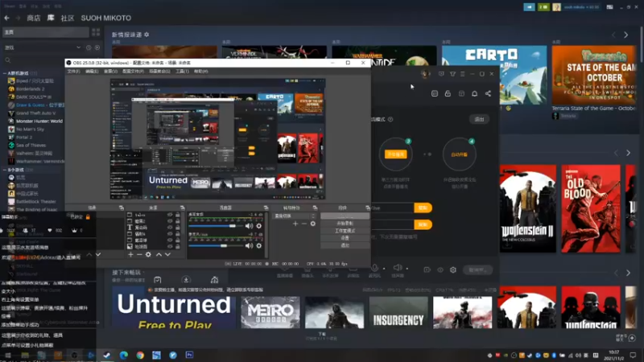Switch Steam library to grid view icon
The width and height of the screenshot is (644, 362).
[x=96, y=32]
